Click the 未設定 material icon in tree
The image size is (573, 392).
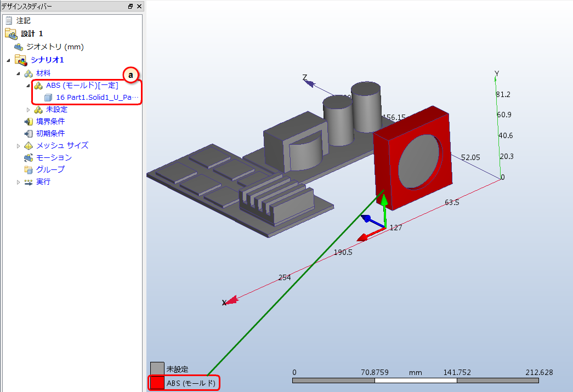coord(38,110)
